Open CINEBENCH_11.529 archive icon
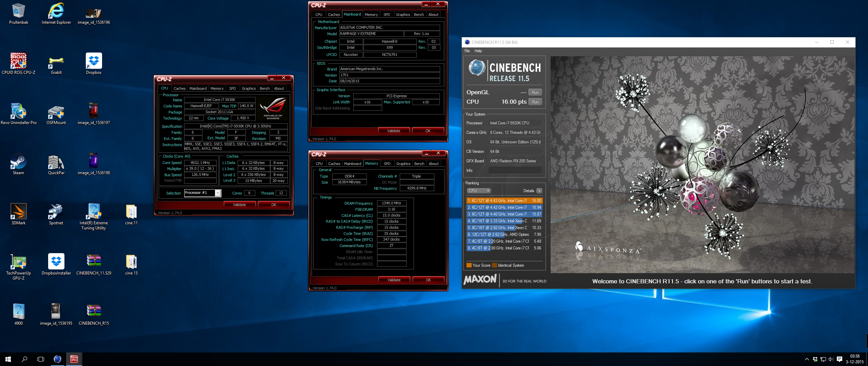868x366 pixels. pyautogui.click(x=94, y=264)
